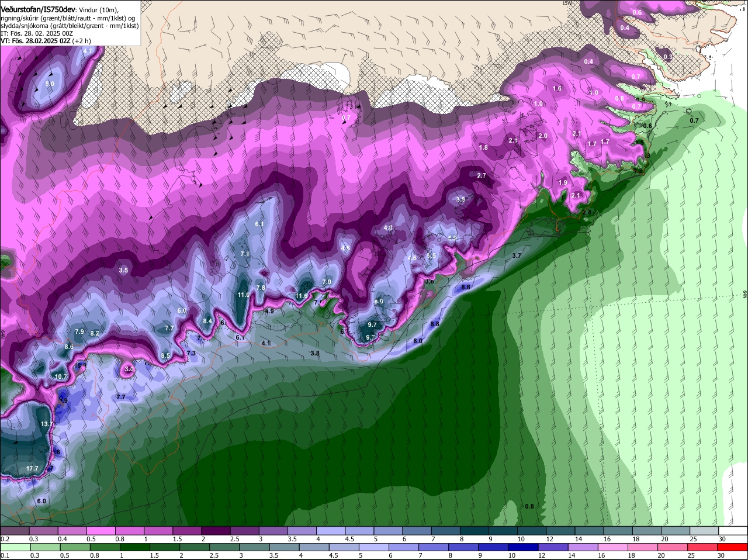Click the map value 7.9
Image resolution: width=748 pixels, height=560 pixels.
pyautogui.click(x=80, y=332)
